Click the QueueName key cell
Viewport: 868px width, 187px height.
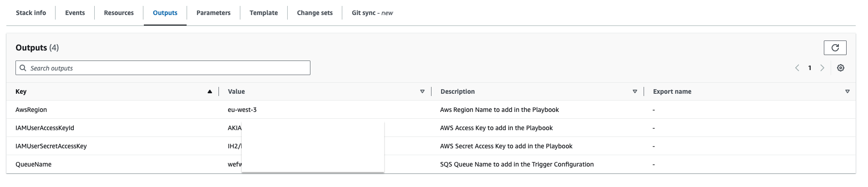[33, 164]
